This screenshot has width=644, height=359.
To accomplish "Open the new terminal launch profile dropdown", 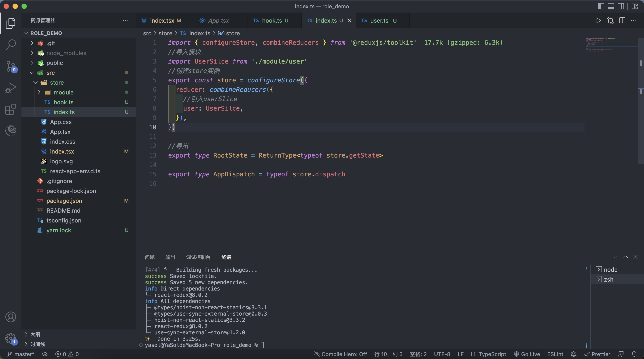I will click(x=616, y=257).
